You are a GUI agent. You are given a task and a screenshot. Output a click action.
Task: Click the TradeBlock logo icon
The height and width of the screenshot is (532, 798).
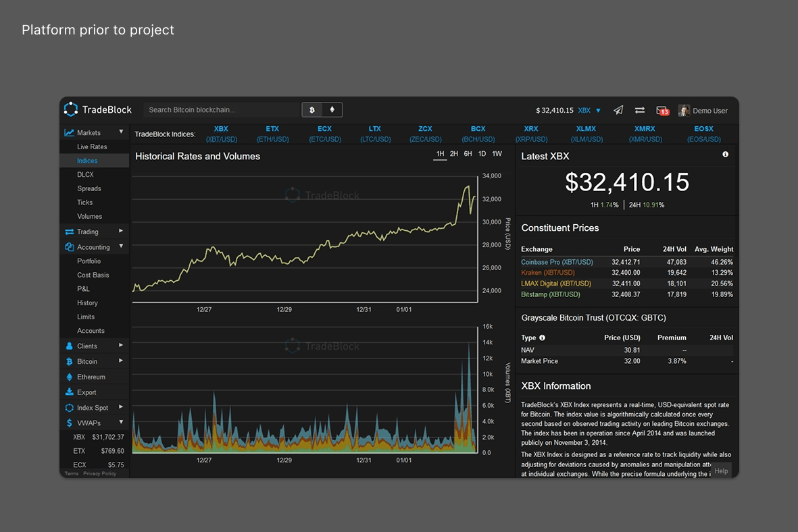point(71,109)
